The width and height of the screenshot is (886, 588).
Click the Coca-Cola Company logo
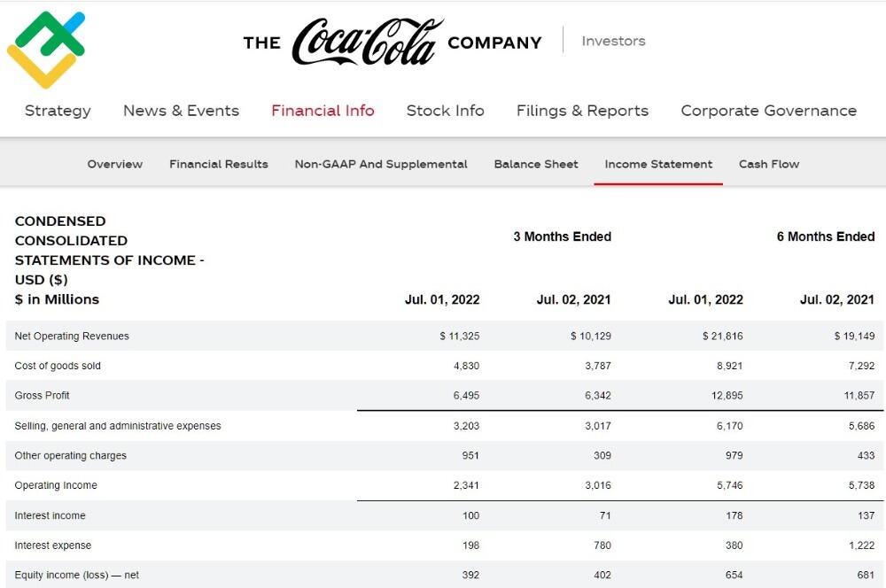click(392, 42)
